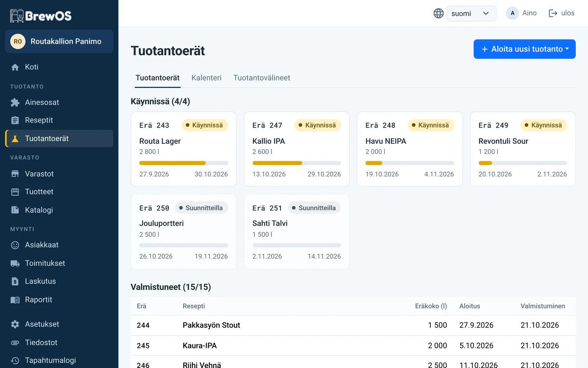
Task: Open the Sahti Talvi planned batch name
Action: coord(270,223)
